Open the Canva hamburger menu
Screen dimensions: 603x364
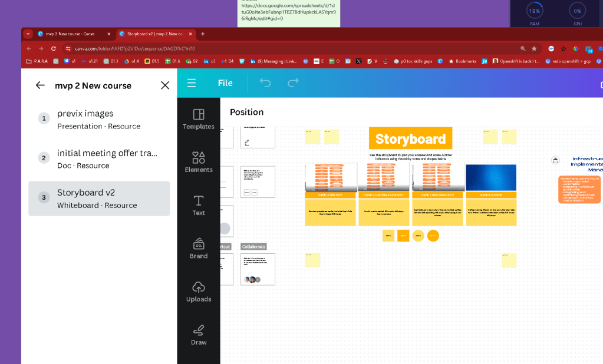(192, 83)
